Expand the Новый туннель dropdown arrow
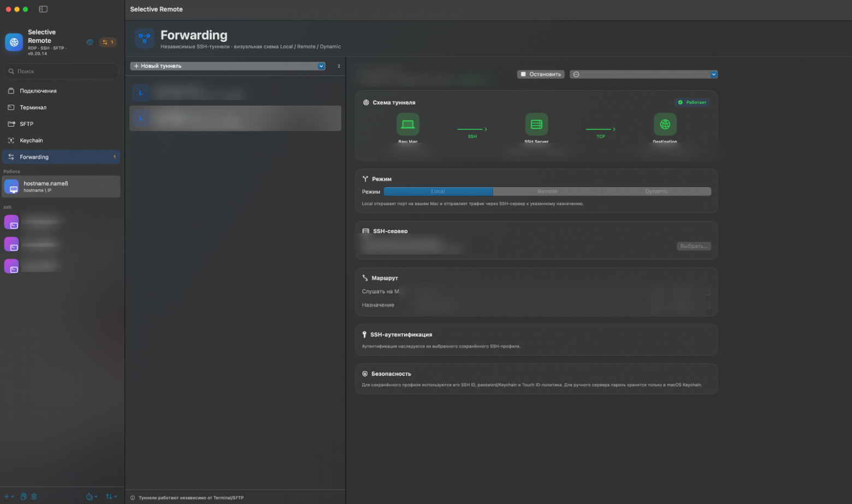The width and height of the screenshot is (852, 504). [321, 66]
